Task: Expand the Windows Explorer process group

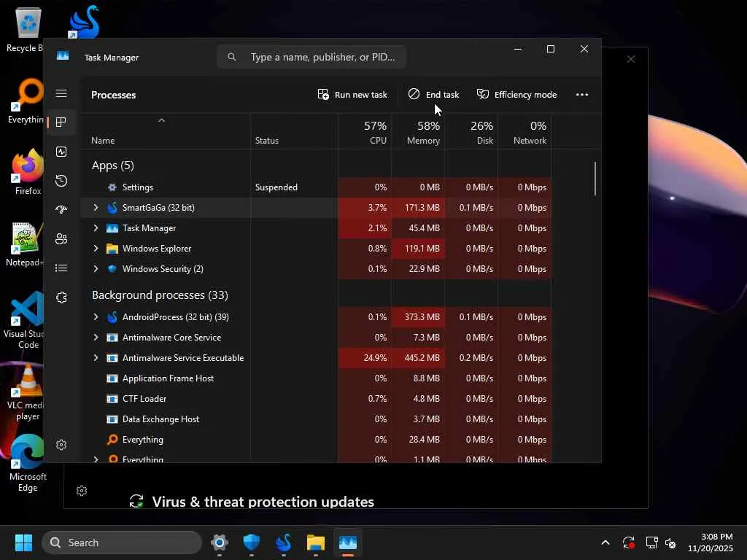Action: 96,249
